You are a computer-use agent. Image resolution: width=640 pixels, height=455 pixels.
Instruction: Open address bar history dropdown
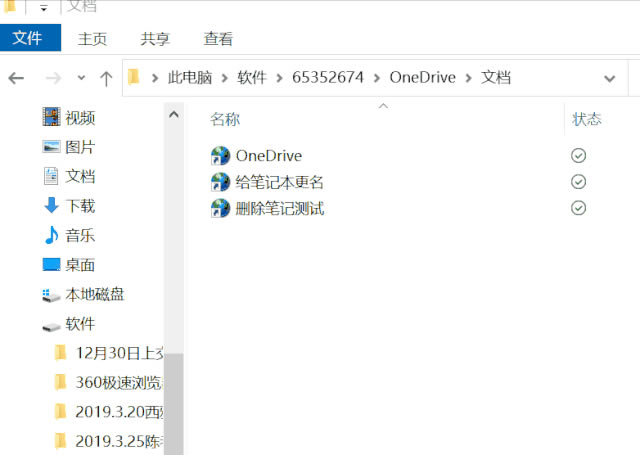tap(610, 78)
